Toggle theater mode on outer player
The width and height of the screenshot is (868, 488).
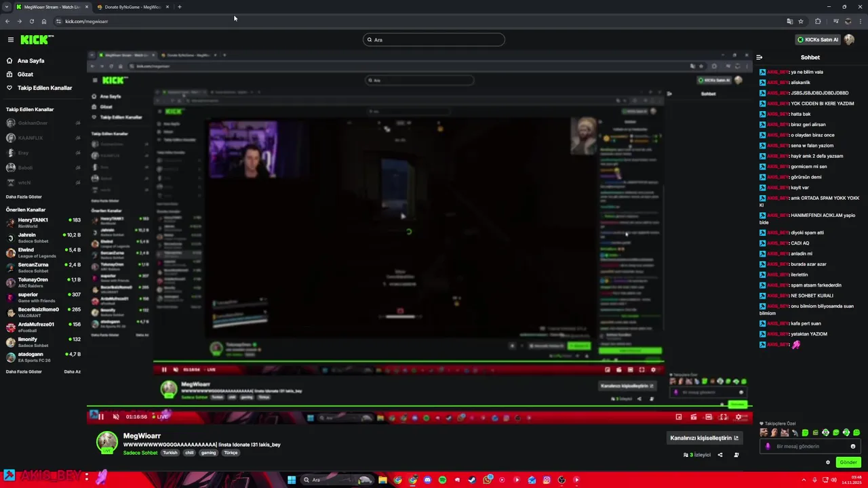[709, 417]
